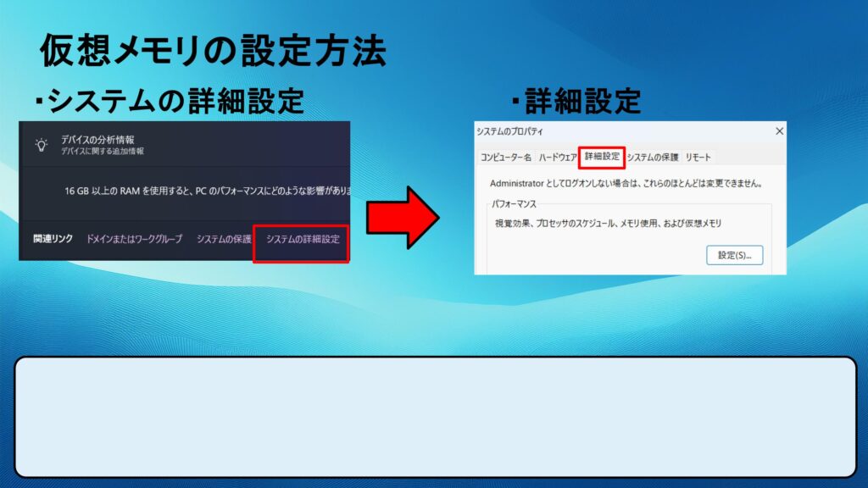868x488 pixels.
Task: Close the システムのプロパティ dialog
Action: click(779, 131)
